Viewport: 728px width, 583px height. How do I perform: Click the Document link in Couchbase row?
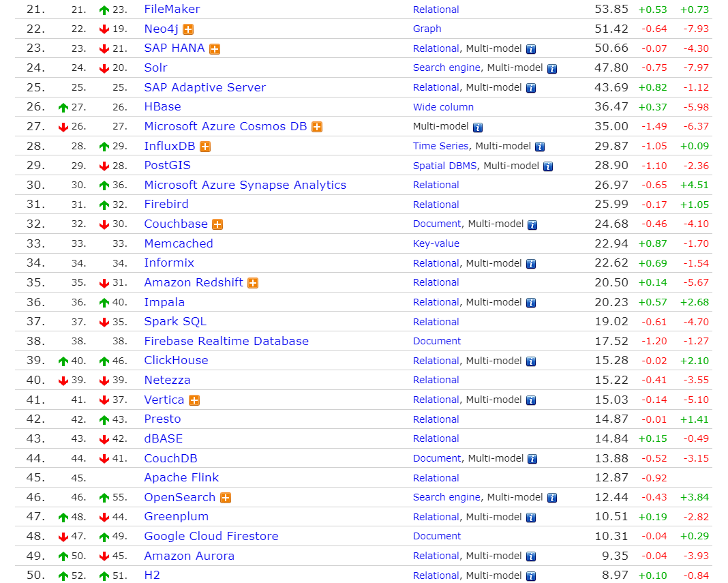click(437, 224)
